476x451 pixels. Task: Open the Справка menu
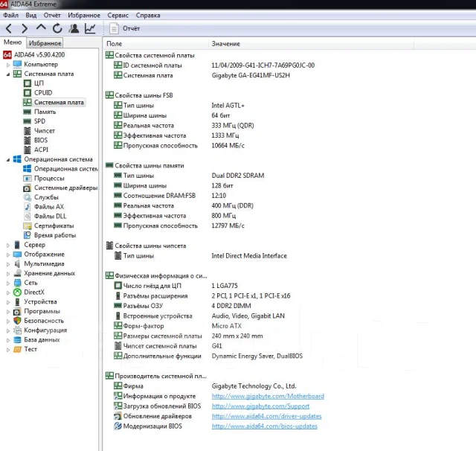(x=148, y=15)
